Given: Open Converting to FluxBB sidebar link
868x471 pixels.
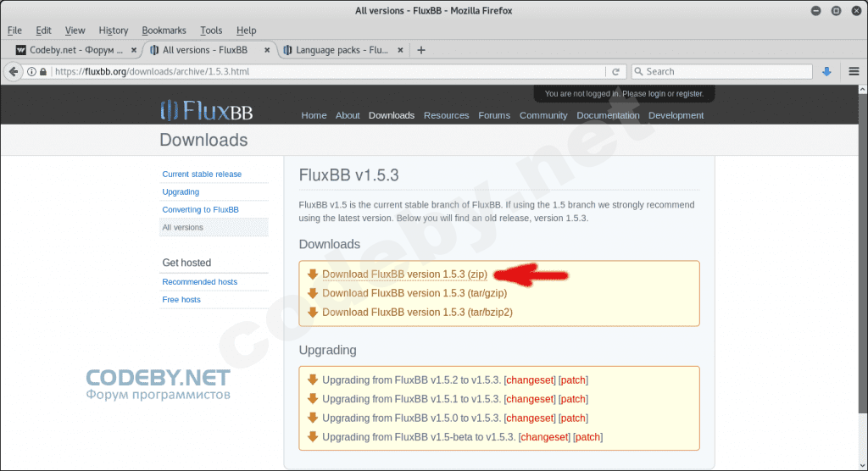Looking at the screenshot, I should [x=200, y=209].
